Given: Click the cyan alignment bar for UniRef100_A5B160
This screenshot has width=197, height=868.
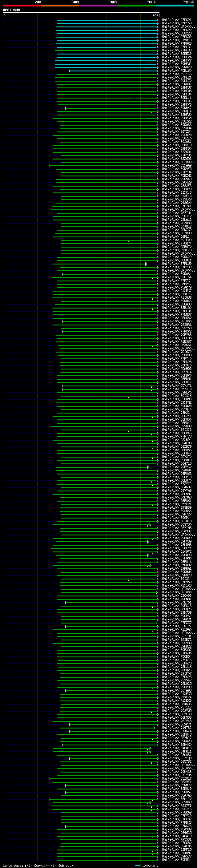Looking at the screenshot, I should pos(114,71).
